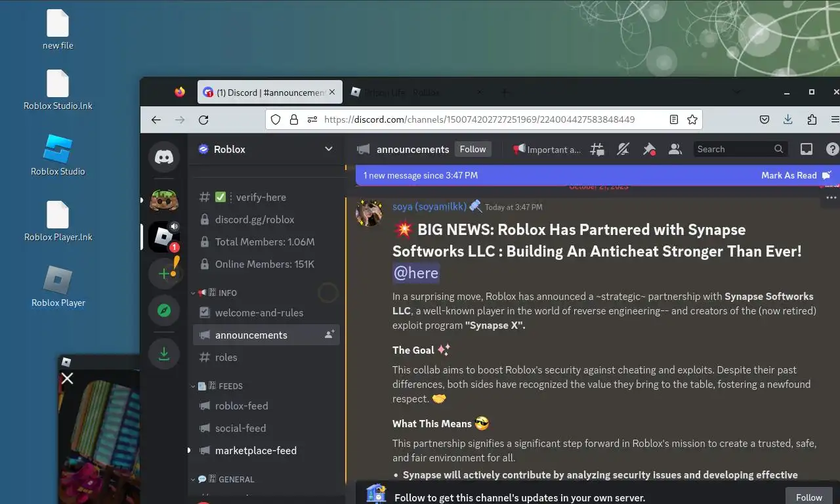
Task: Open Pinned Messages icon
Action: click(649, 150)
